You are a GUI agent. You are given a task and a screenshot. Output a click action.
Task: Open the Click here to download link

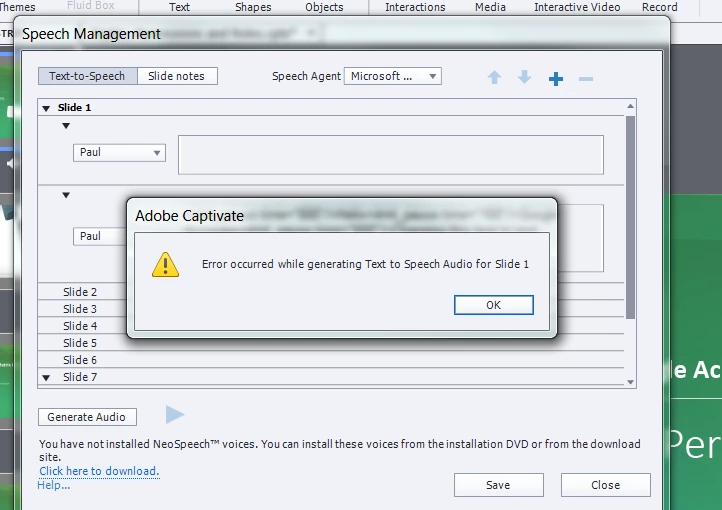click(x=99, y=471)
